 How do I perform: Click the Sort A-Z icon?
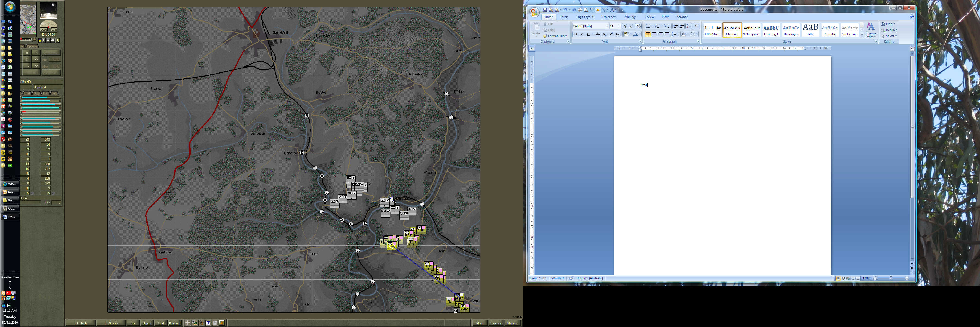point(689,26)
